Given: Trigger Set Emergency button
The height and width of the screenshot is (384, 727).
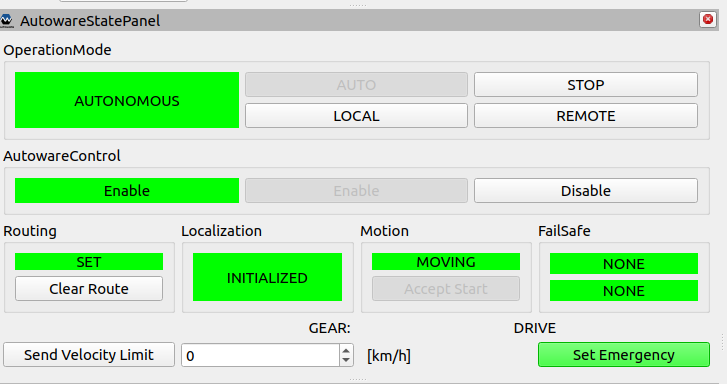Looking at the screenshot, I should pyautogui.click(x=624, y=355).
